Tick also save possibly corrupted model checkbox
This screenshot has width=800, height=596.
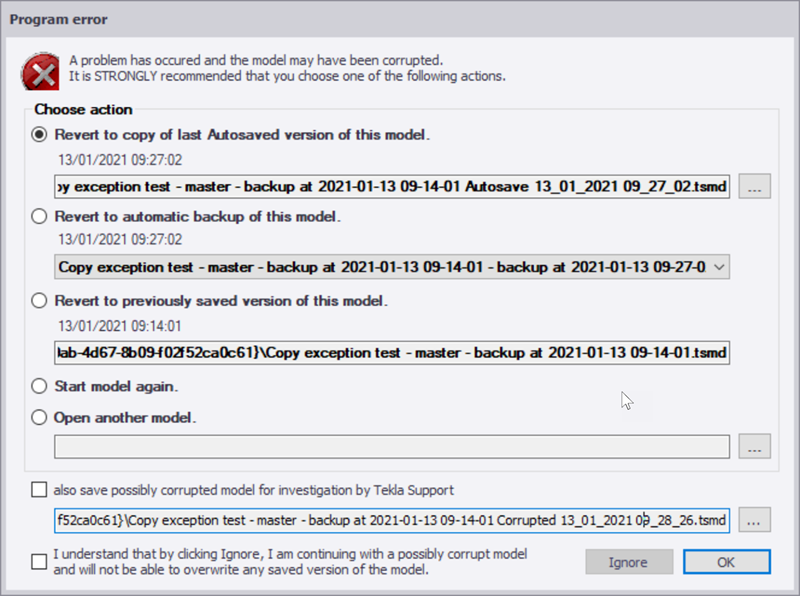39,490
